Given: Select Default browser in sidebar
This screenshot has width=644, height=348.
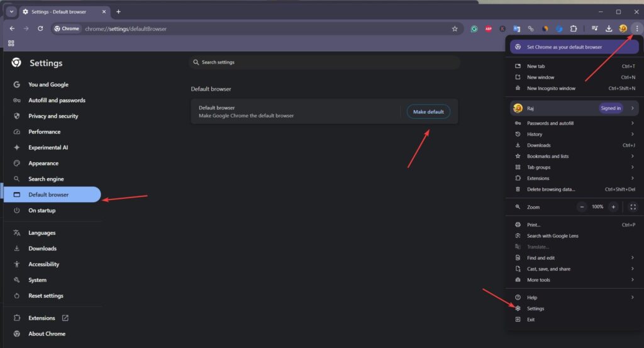Looking at the screenshot, I should point(52,194).
